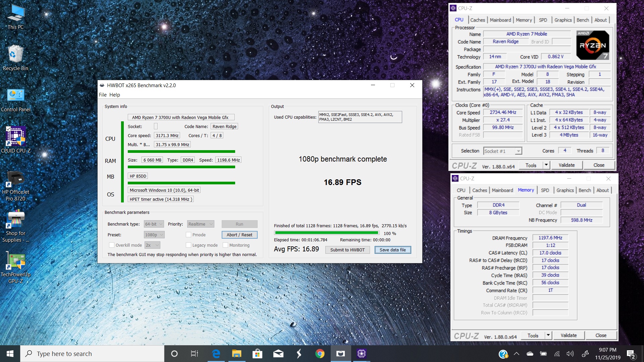The width and height of the screenshot is (644, 362).
Task: Click the taskbar clock showing 9:07 PM
Action: click(x=608, y=354)
